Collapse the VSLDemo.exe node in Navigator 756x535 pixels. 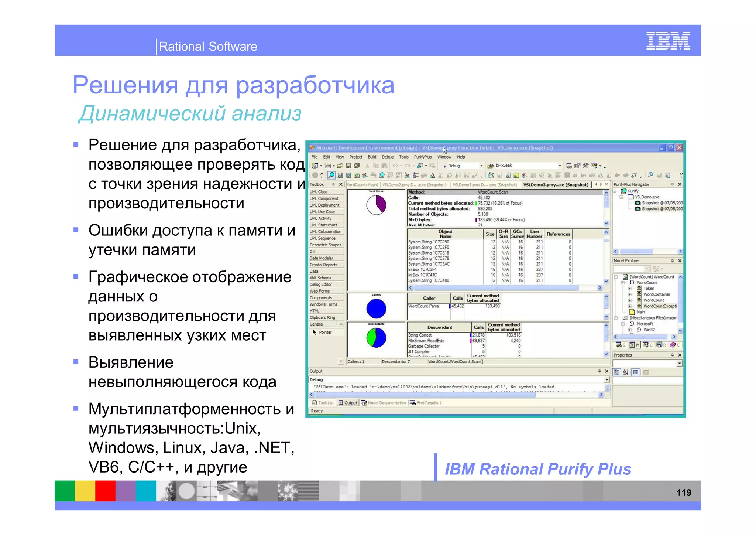(x=622, y=197)
